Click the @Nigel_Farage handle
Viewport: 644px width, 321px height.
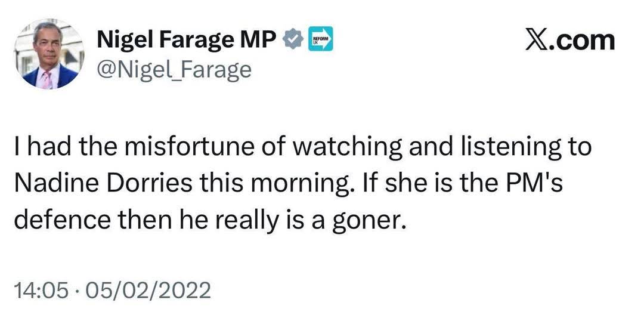pos(174,70)
